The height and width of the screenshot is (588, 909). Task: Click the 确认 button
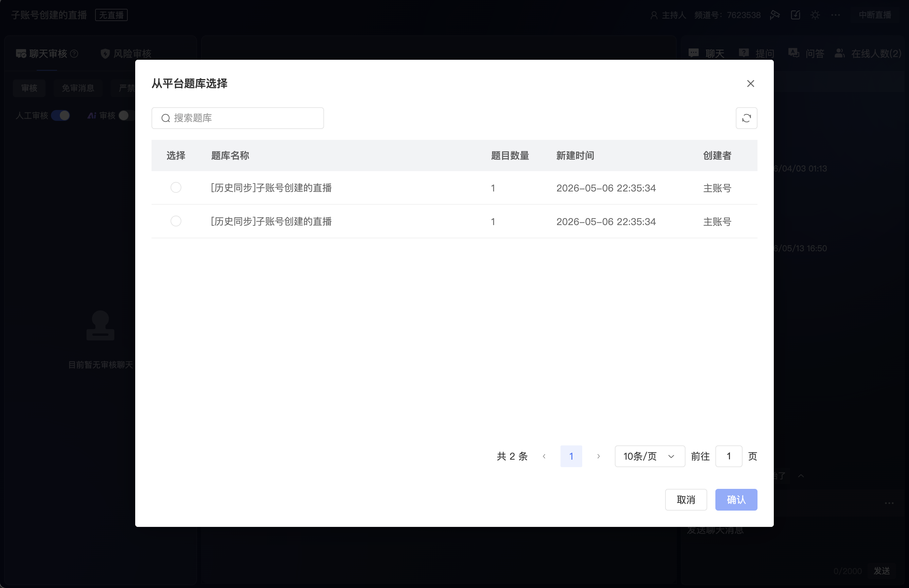coord(736,499)
